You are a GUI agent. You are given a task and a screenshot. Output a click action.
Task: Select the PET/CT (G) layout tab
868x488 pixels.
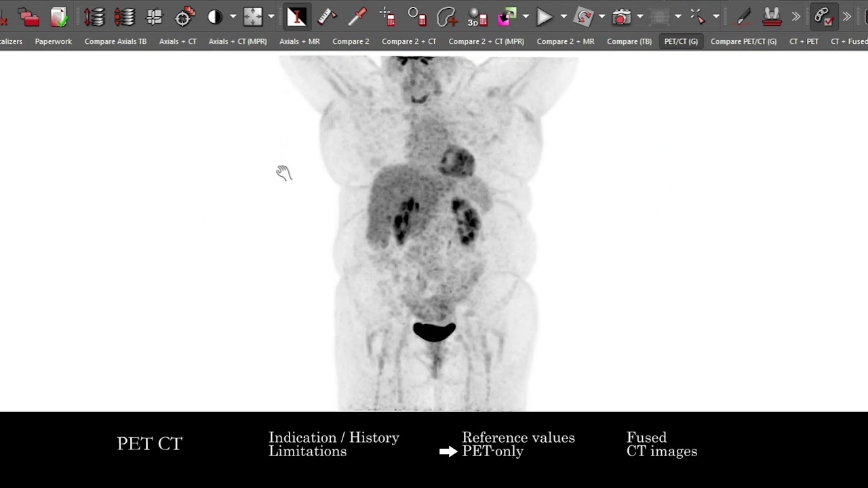click(x=681, y=41)
